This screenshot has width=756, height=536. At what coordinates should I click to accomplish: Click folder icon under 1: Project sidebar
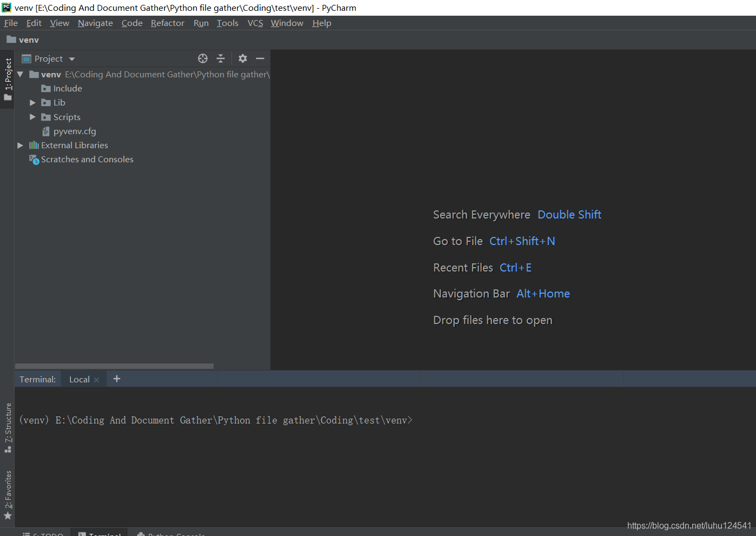tap(8, 97)
